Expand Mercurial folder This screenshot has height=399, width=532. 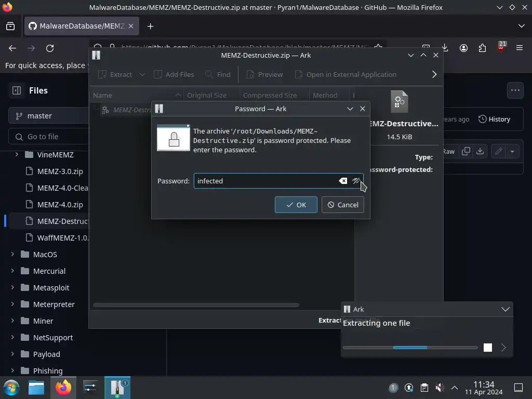(12, 271)
